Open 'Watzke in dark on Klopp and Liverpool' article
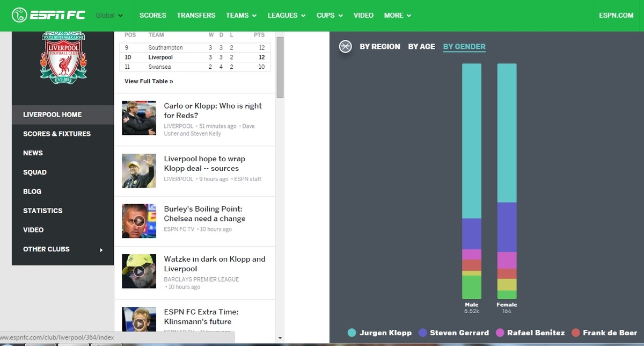This screenshot has height=346, width=644. tap(215, 264)
